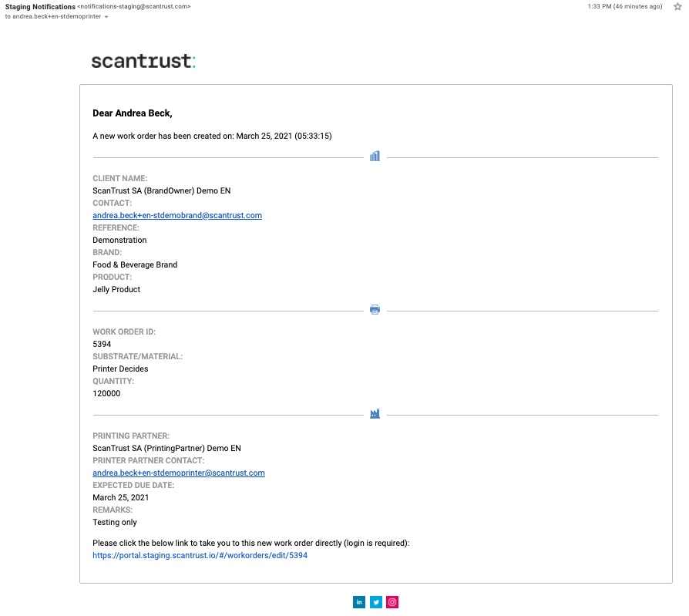Open the Twitter social icon
This screenshot has height=616, width=689.
[x=375, y=602]
